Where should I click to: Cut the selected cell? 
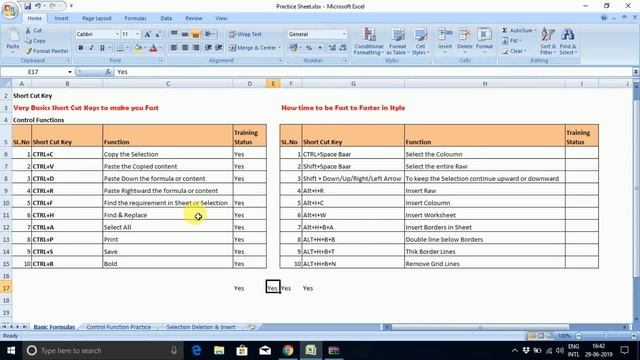[x=33, y=31]
